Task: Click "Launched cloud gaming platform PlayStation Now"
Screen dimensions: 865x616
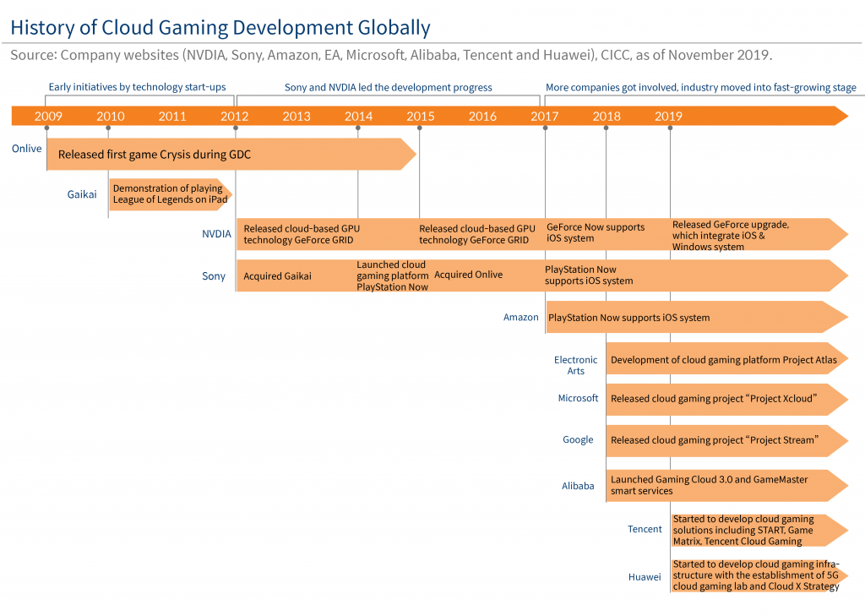Action: pyautogui.click(x=392, y=276)
